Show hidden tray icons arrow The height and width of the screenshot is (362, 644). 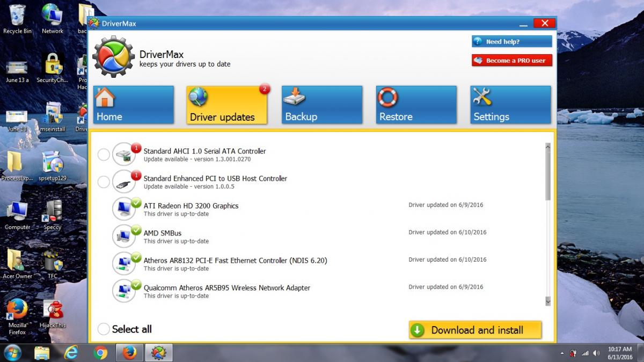[x=562, y=353]
